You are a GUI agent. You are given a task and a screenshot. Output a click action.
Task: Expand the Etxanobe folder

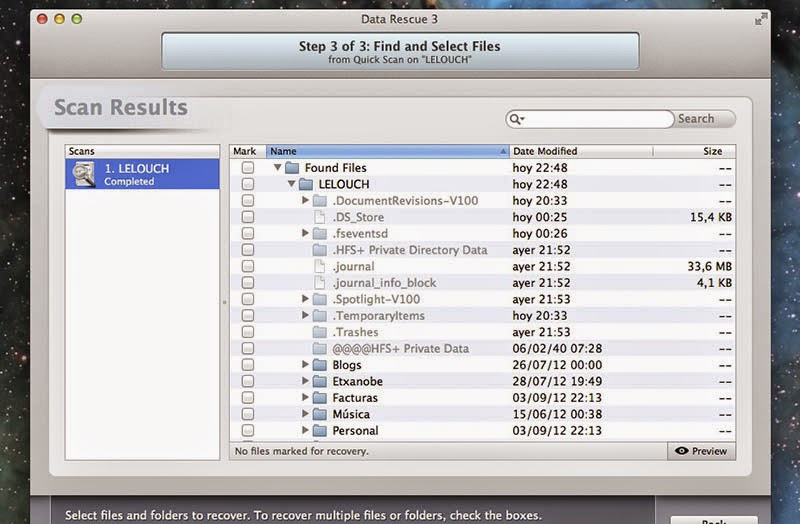305,381
